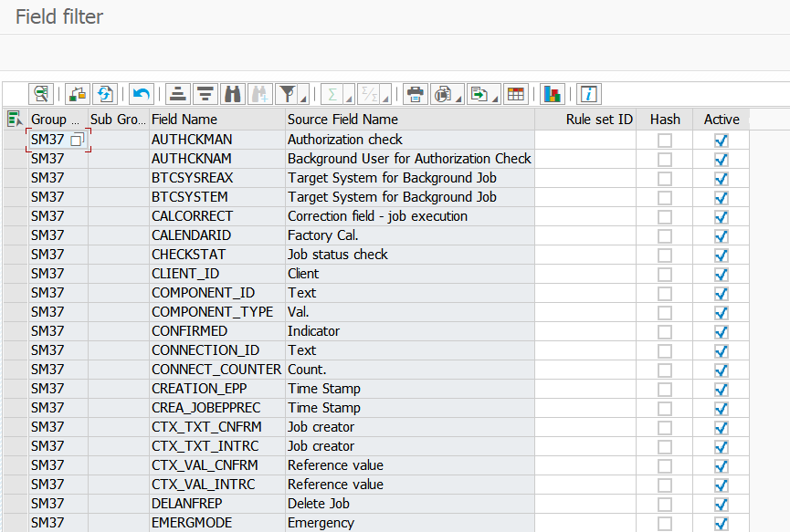Sort the list in ascending order
Image resolution: width=790 pixels, height=532 pixels.
(x=178, y=94)
